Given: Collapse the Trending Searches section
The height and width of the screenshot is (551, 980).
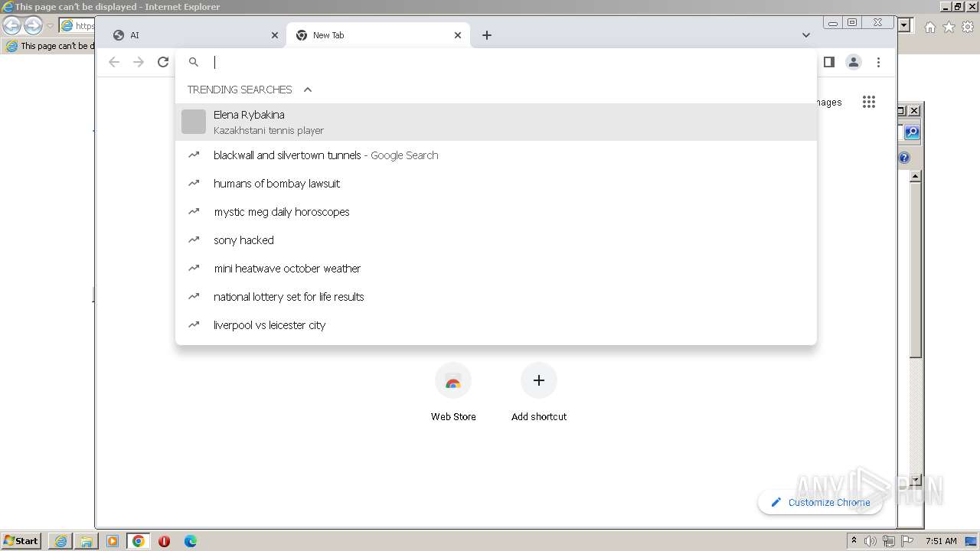Looking at the screenshot, I should pos(308,90).
